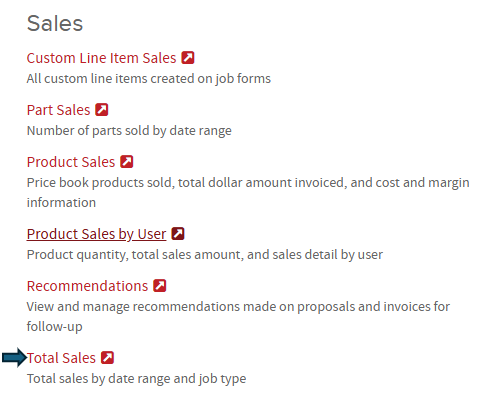Click the 'View and manage recommendations' description
477x403 pixels.
pos(238,316)
